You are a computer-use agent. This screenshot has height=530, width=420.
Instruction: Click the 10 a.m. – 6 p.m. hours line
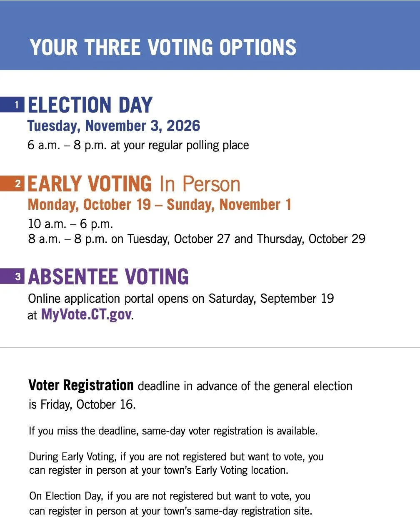70,224
